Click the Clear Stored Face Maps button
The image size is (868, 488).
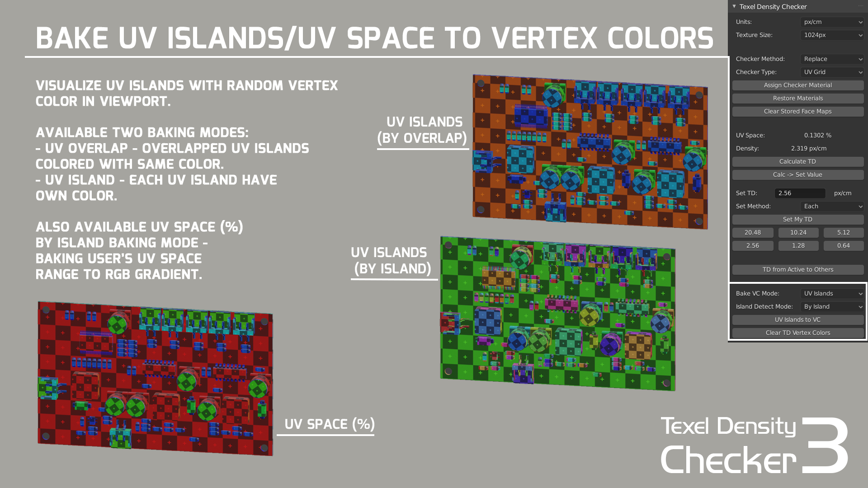797,111
